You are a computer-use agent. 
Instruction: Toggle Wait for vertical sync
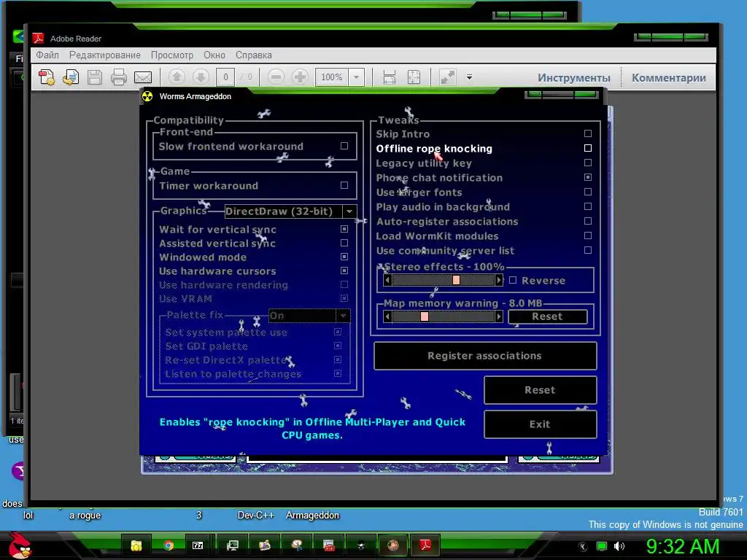coord(344,229)
